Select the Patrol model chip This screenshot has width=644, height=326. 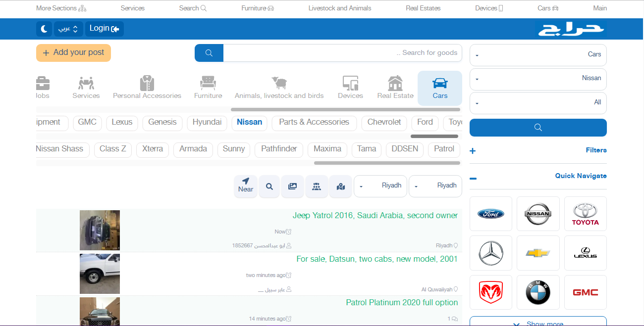point(444,149)
